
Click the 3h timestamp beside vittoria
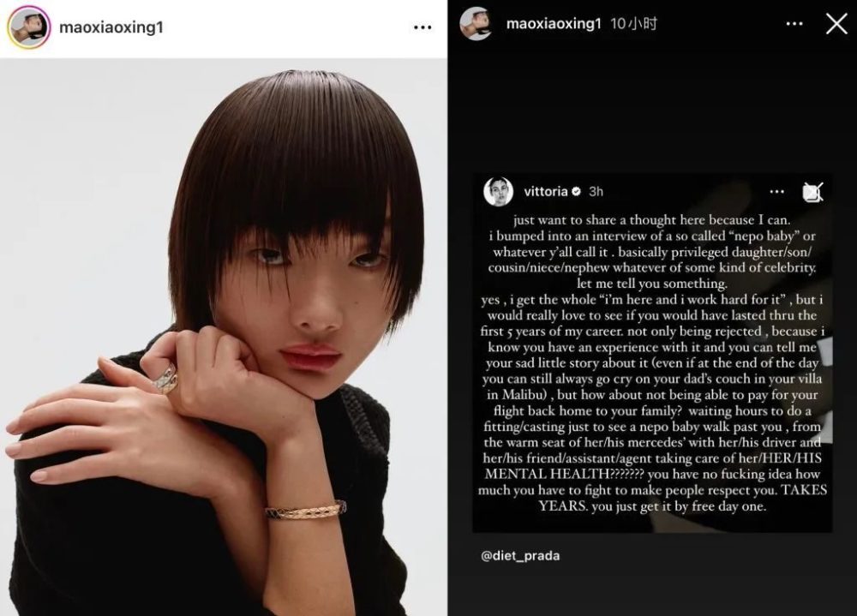(x=596, y=192)
